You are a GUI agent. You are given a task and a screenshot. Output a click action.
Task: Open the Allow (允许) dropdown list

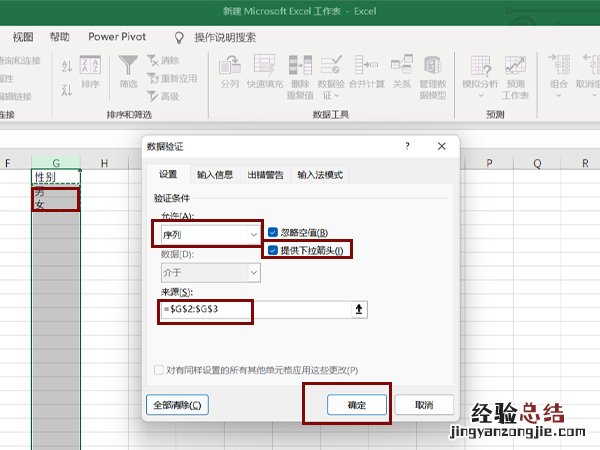254,234
